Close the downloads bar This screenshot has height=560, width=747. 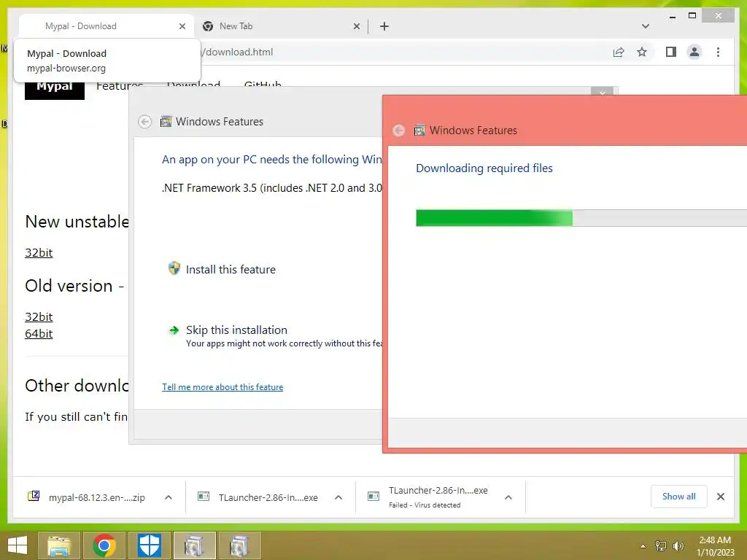point(721,497)
